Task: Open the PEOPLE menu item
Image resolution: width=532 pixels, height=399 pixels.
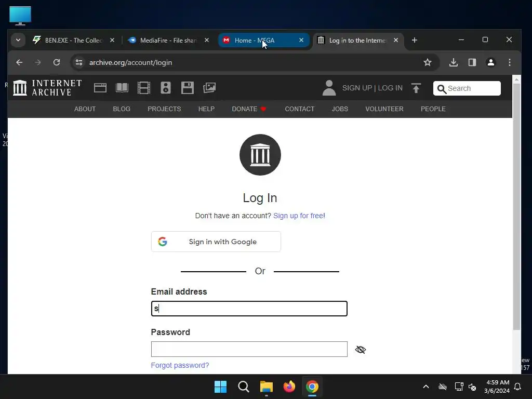Action: 433,109
